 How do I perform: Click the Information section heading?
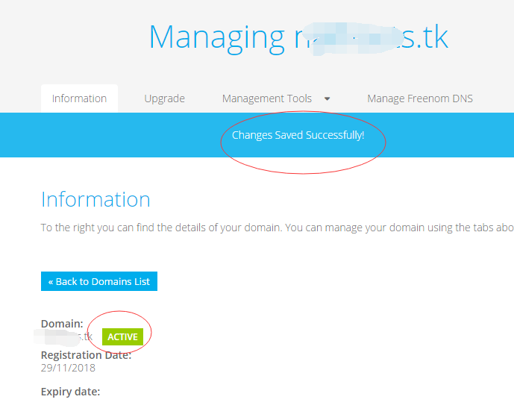click(95, 199)
